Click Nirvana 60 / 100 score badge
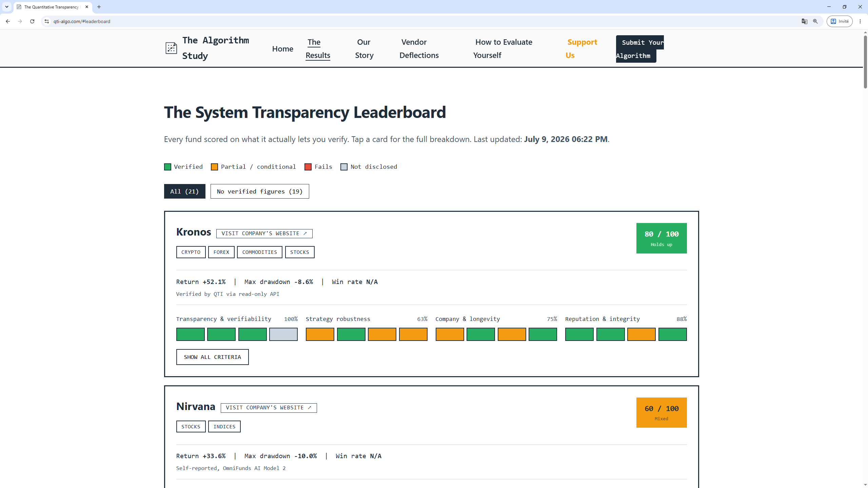 pos(662,412)
